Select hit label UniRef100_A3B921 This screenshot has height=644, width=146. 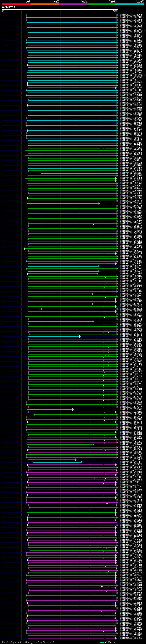click(x=131, y=105)
